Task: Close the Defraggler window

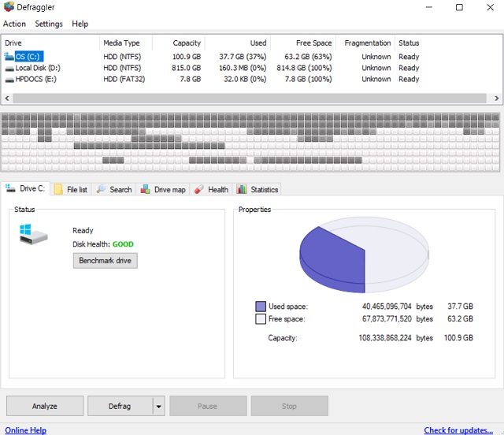Action: 490,7
